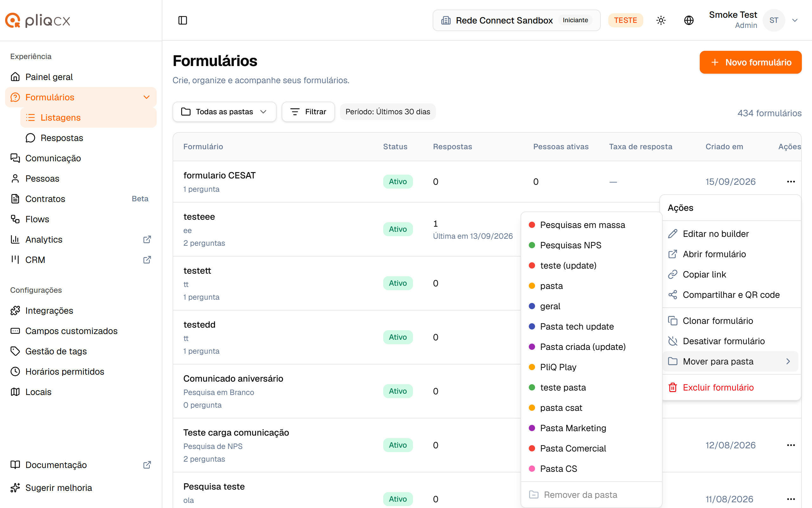Viewport: 812px width, 508px height.
Task: Select Copiar link option
Action: 730,274
